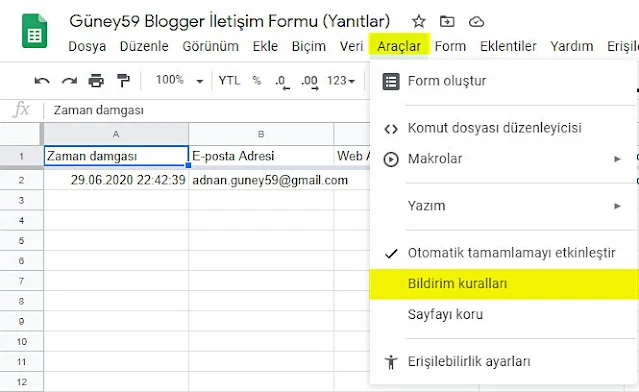Choose Form oluştur from the menu

[x=503, y=81]
